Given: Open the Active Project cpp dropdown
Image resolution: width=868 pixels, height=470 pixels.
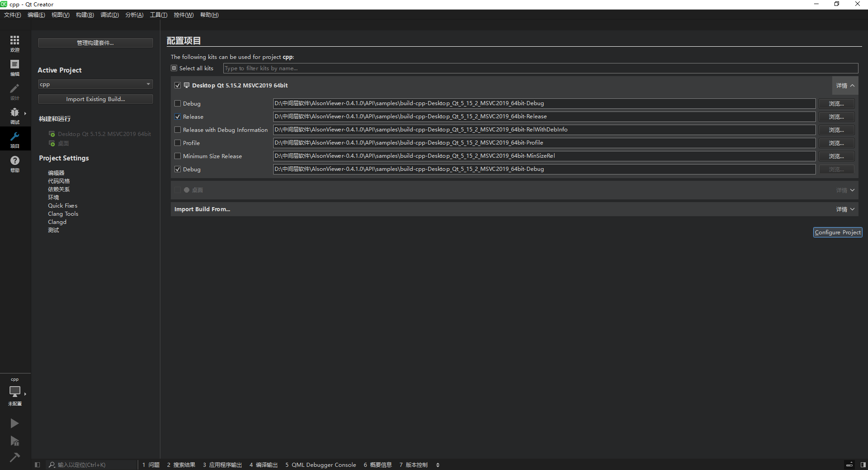Looking at the screenshot, I should [95, 84].
